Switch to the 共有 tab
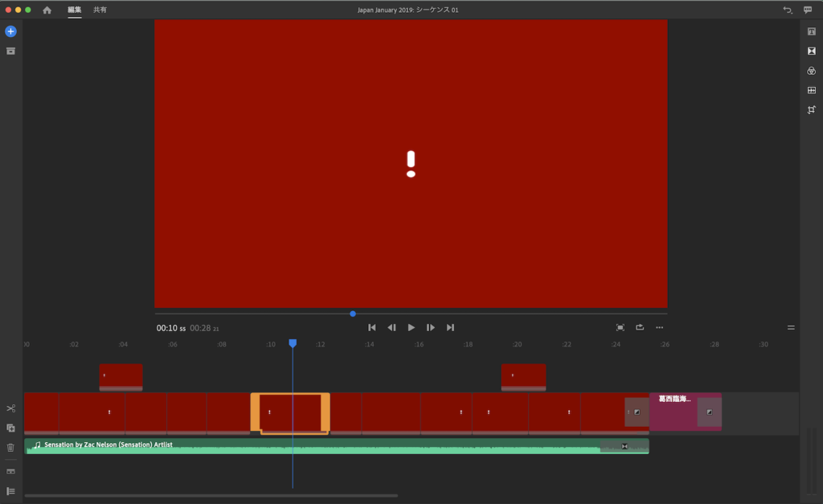This screenshot has height=504, width=823. tap(100, 10)
